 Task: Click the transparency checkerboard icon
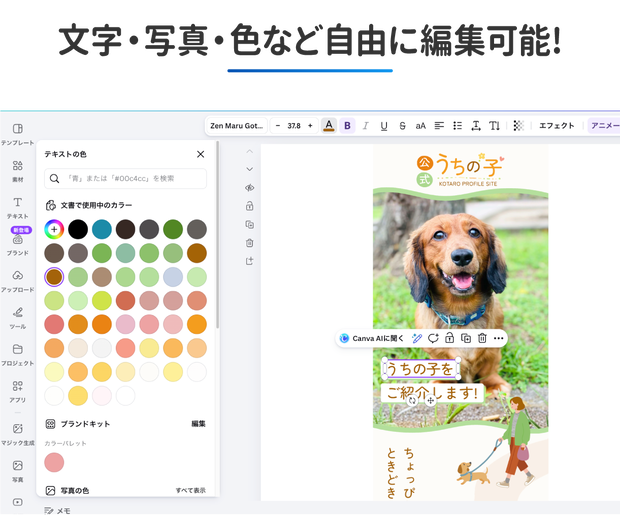pyautogui.click(x=518, y=126)
